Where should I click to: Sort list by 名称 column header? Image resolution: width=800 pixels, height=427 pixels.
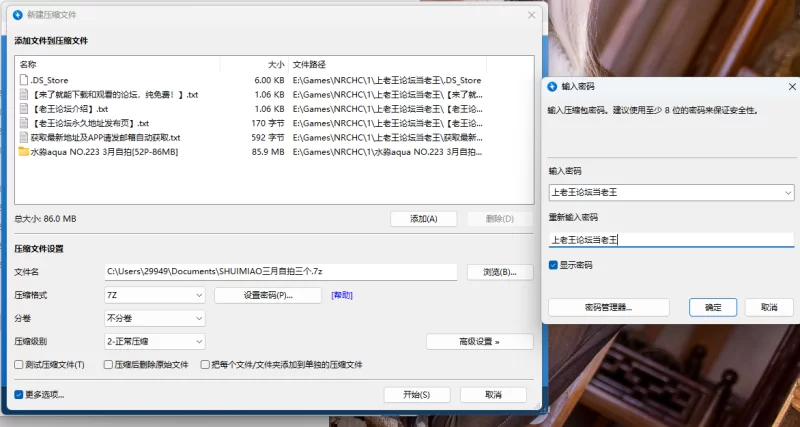coord(28,65)
